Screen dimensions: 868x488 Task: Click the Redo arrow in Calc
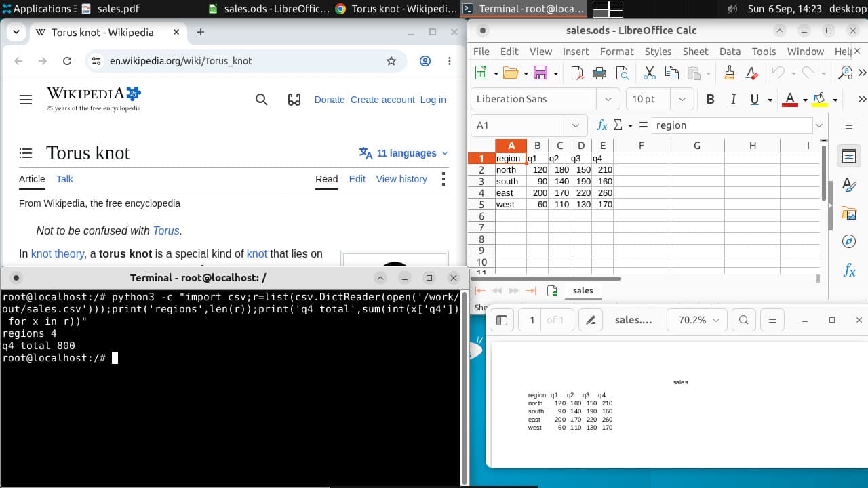point(808,73)
